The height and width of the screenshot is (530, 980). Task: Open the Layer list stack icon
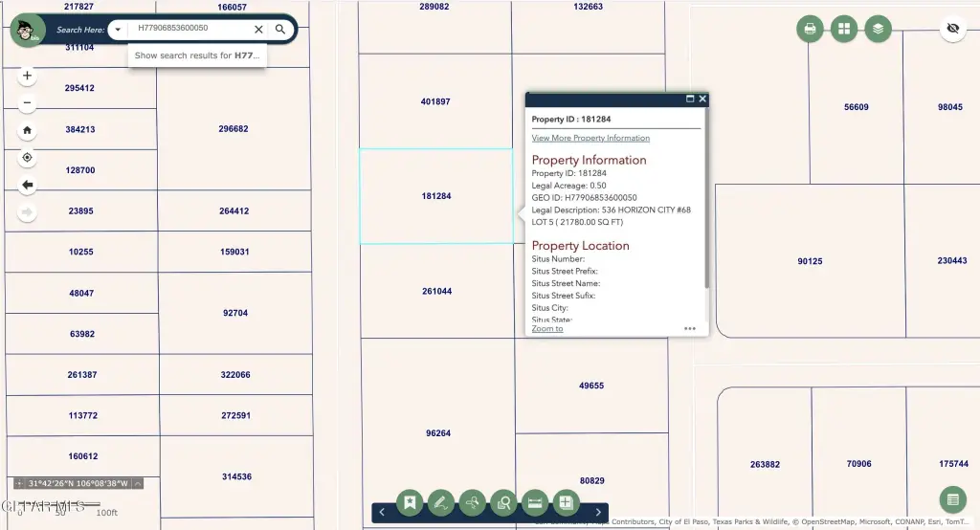click(x=878, y=29)
